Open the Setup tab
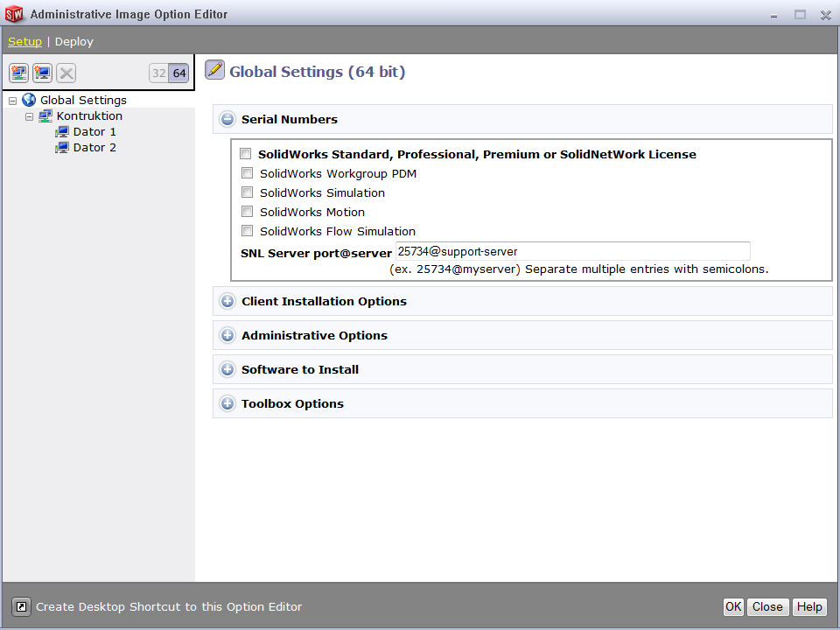840x630 pixels. click(x=24, y=42)
